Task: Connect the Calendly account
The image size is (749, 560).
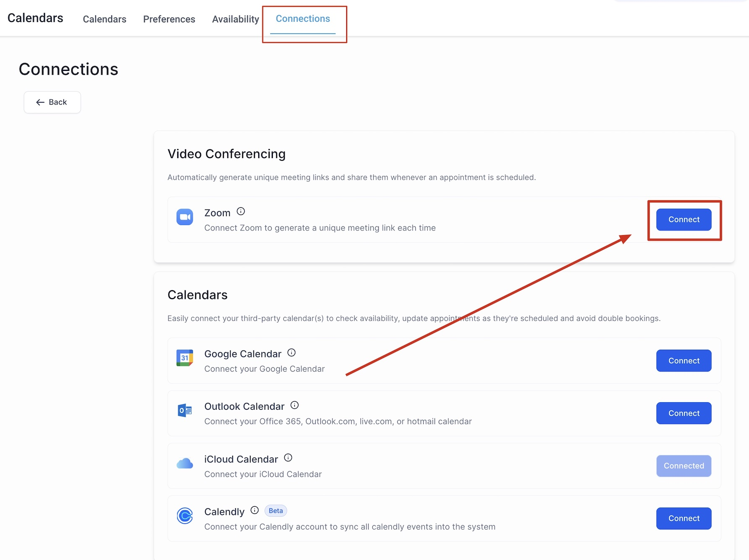Action: click(x=684, y=518)
